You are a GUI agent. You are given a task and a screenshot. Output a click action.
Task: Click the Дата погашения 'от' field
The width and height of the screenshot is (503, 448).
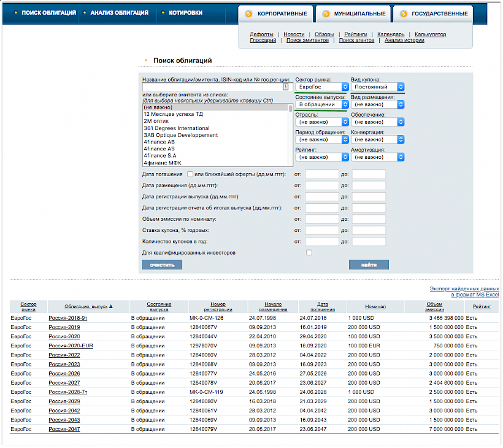[322, 174]
